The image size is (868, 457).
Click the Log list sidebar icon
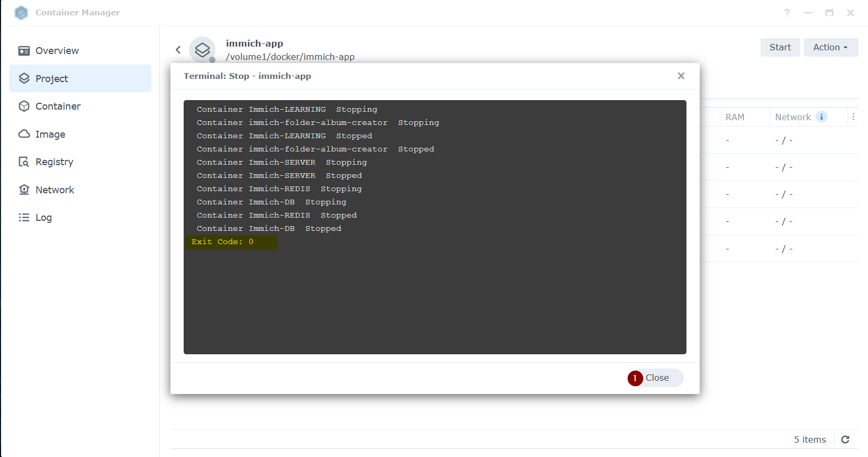pyautogui.click(x=24, y=217)
